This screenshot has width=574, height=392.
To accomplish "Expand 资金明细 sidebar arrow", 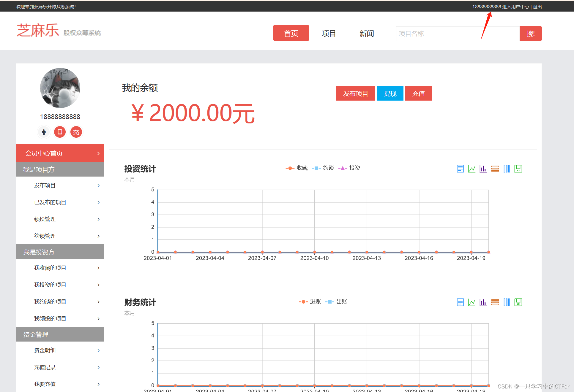I will click(x=98, y=350).
